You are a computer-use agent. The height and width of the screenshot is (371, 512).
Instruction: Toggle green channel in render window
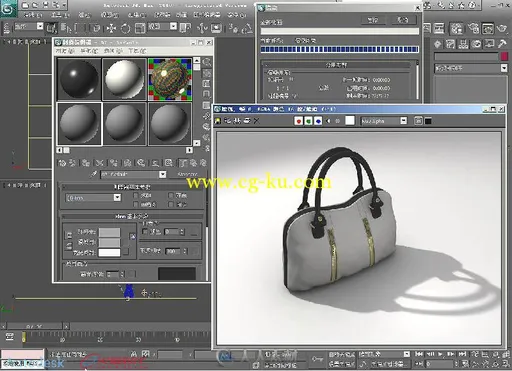click(308, 121)
